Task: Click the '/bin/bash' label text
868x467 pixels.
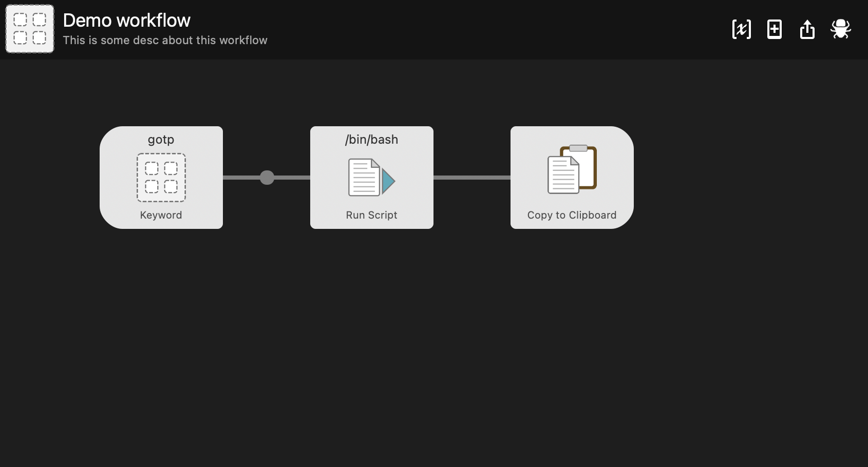Action: (372, 140)
